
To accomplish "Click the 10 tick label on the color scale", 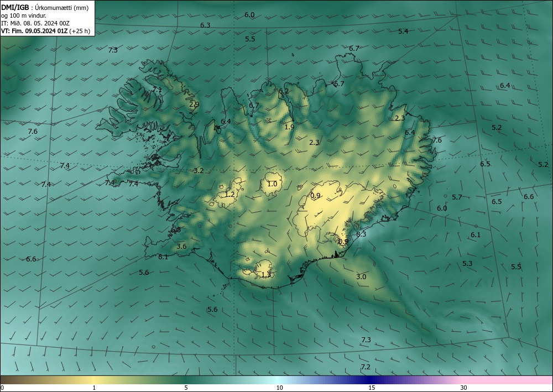I will tap(279, 388).
